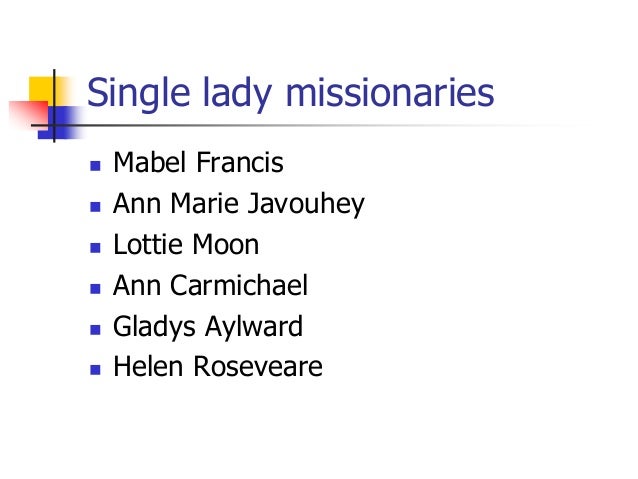Screen dimensions: 638x479
Task: Click the blue square in slide decoration
Action: point(61,122)
